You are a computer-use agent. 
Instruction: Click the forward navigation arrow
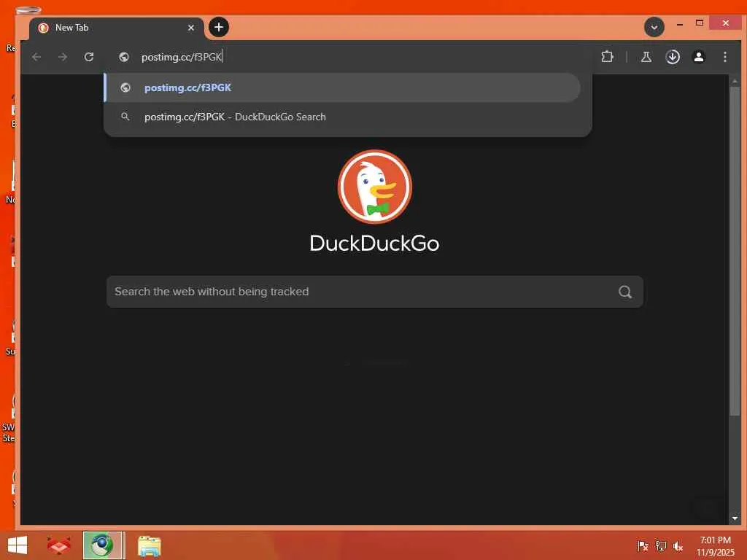pyautogui.click(x=63, y=57)
